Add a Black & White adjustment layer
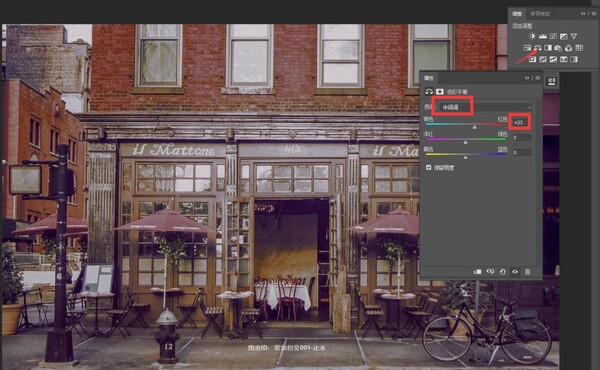 (x=548, y=48)
